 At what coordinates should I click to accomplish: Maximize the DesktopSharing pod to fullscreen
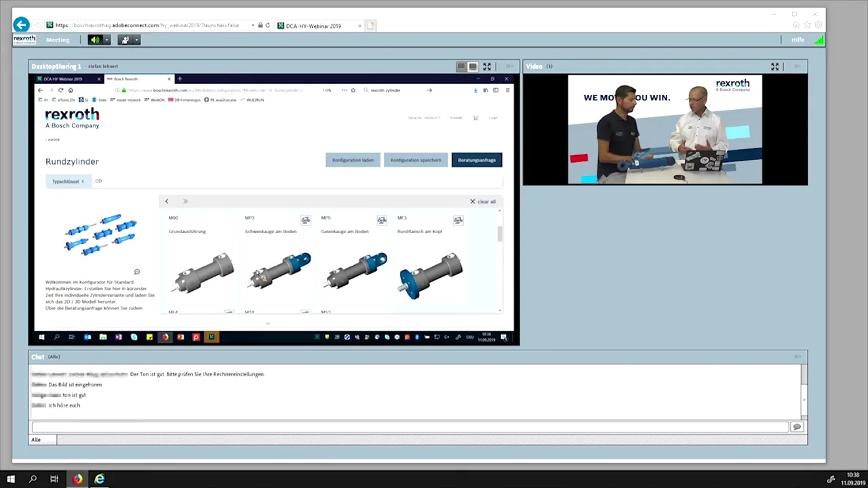click(x=487, y=66)
